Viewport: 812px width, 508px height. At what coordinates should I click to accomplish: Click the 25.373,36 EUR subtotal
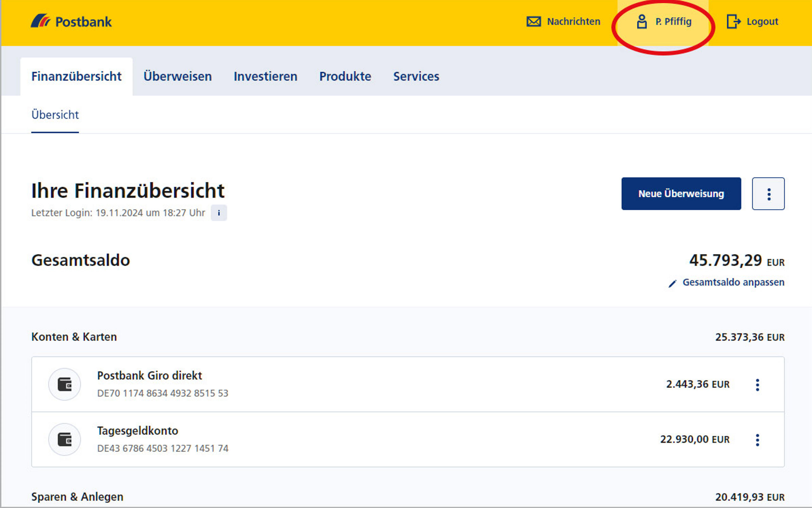[x=750, y=337]
